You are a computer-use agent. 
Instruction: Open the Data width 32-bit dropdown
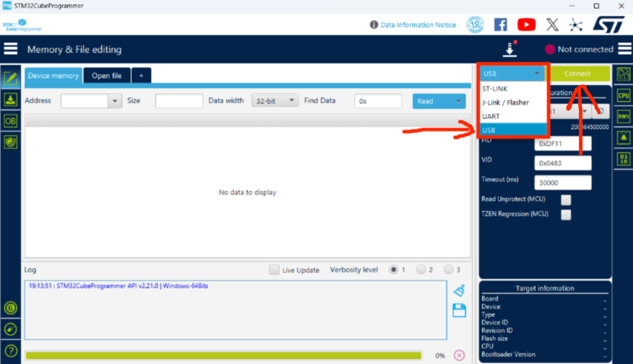tap(275, 101)
